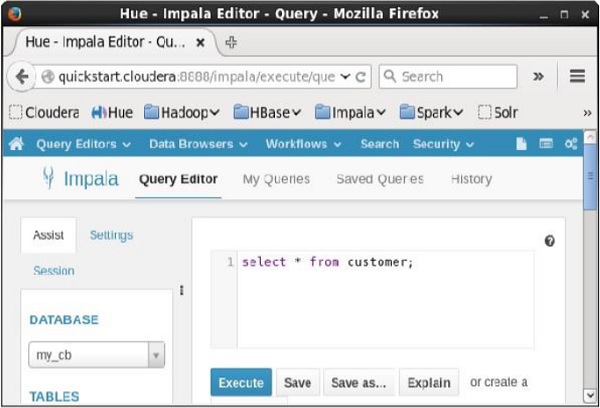Expand the Data Browsers dropdown menu

(198, 144)
